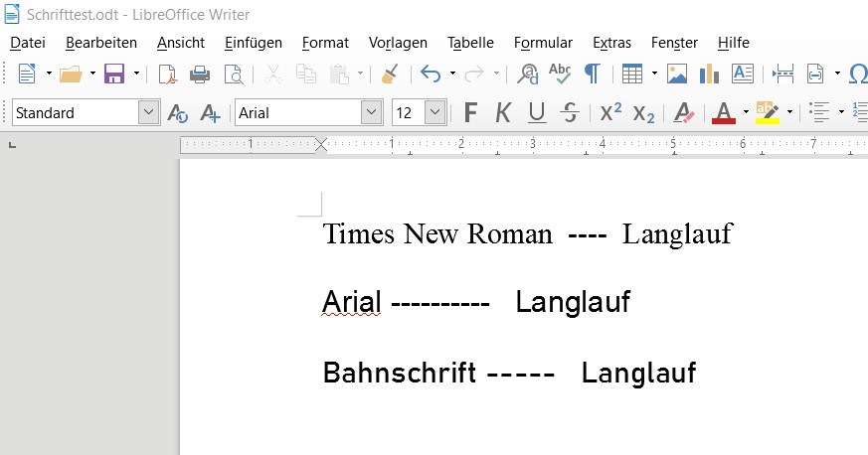Viewport: 868px width, 455px height.
Task: Click the word 'Bahnschrift' in the document
Action: [399, 373]
